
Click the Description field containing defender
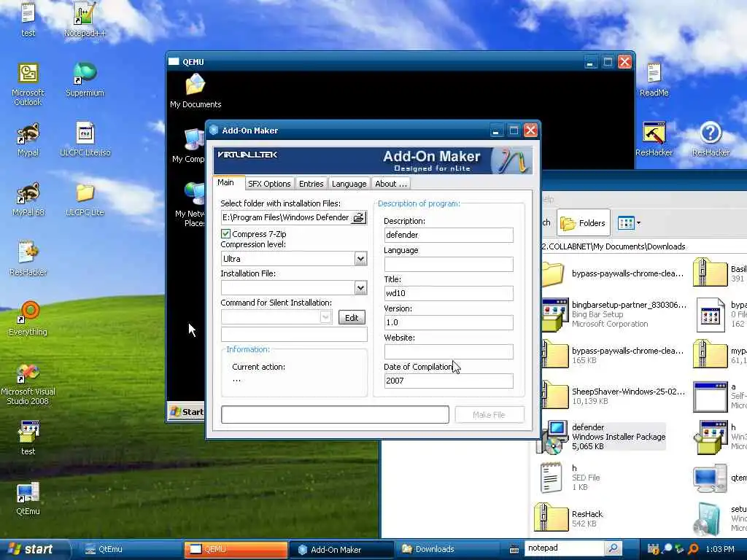449,235
